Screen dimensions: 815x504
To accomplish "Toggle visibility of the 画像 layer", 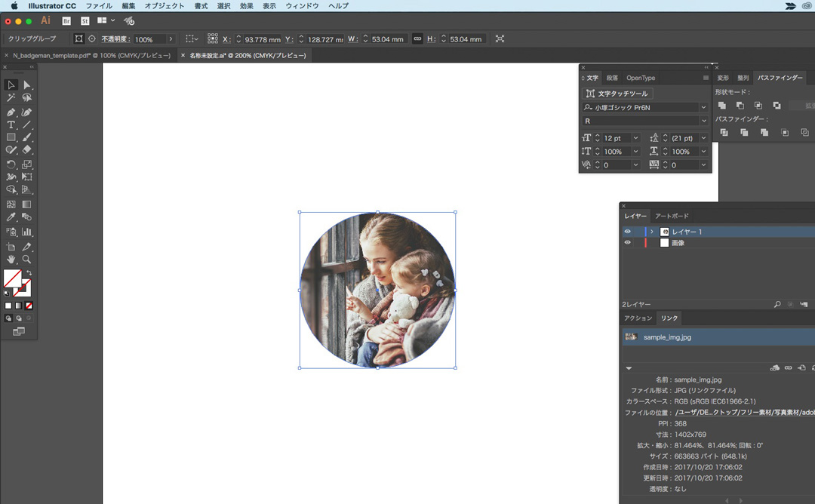I will 627,243.
